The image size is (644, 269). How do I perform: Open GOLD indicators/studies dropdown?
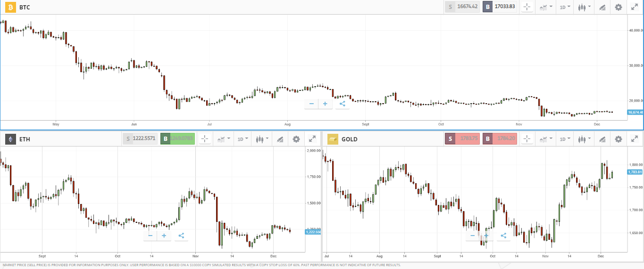546,139
